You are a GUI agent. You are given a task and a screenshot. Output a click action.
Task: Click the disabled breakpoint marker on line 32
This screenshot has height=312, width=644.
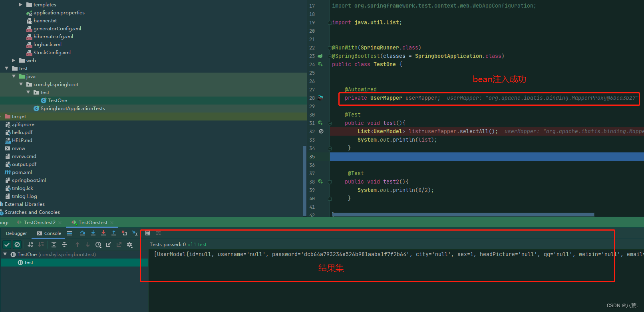(x=321, y=131)
